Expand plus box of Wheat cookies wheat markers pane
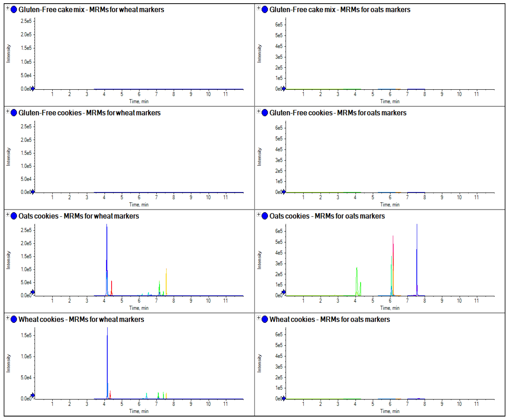Viewport: 509px width, 420px height. pyautogui.click(x=8, y=318)
